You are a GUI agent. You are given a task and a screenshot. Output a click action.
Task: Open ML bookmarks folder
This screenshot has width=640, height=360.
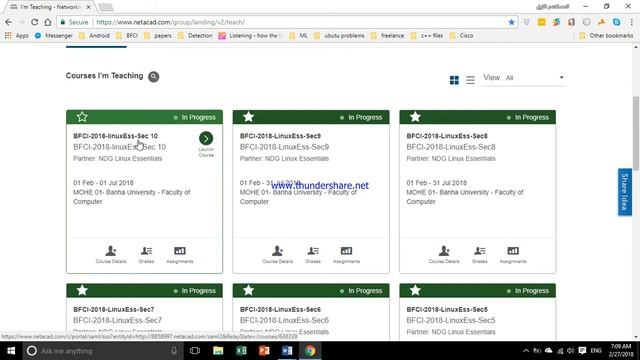click(x=298, y=36)
